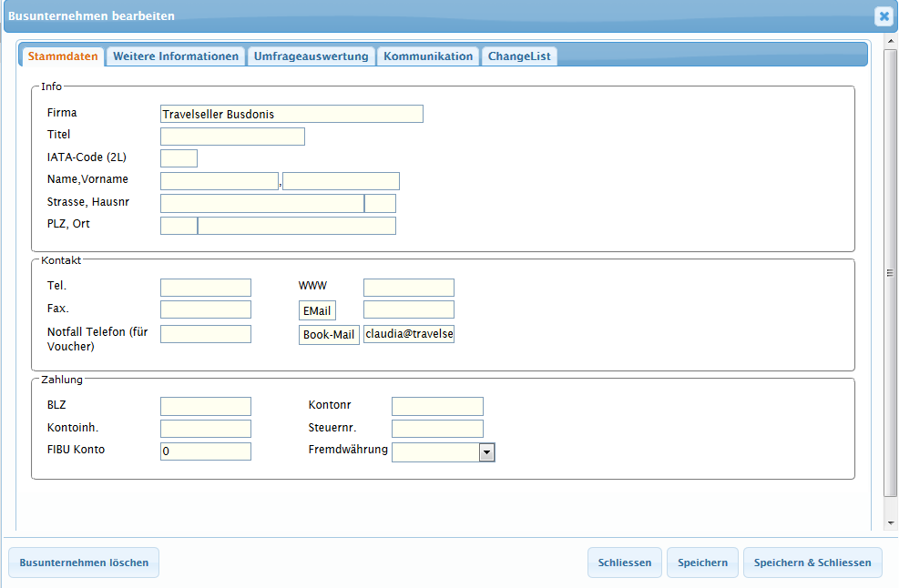Viewport: 899px width, 588px height.
Task: Click the WWW text field
Action: coord(408,288)
